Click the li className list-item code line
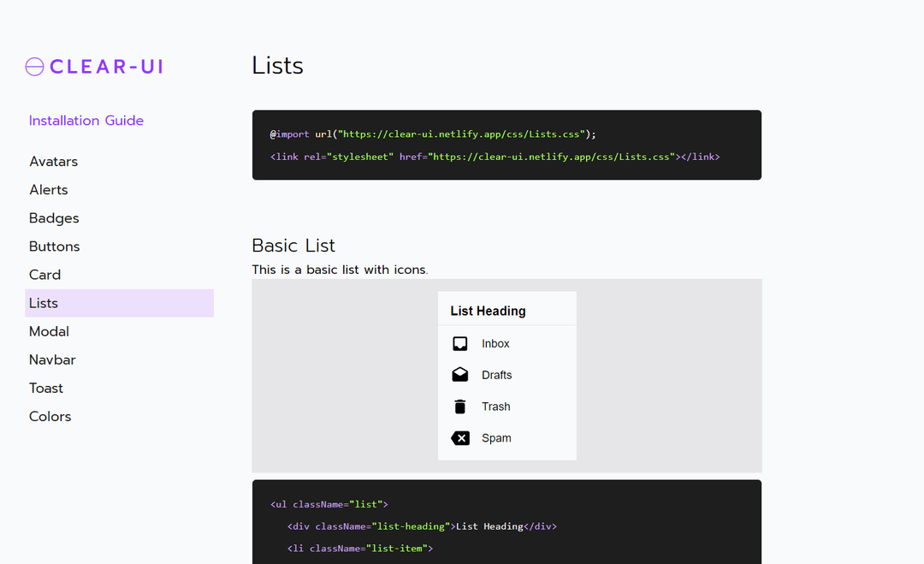The width and height of the screenshot is (924, 564). tap(360, 548)
